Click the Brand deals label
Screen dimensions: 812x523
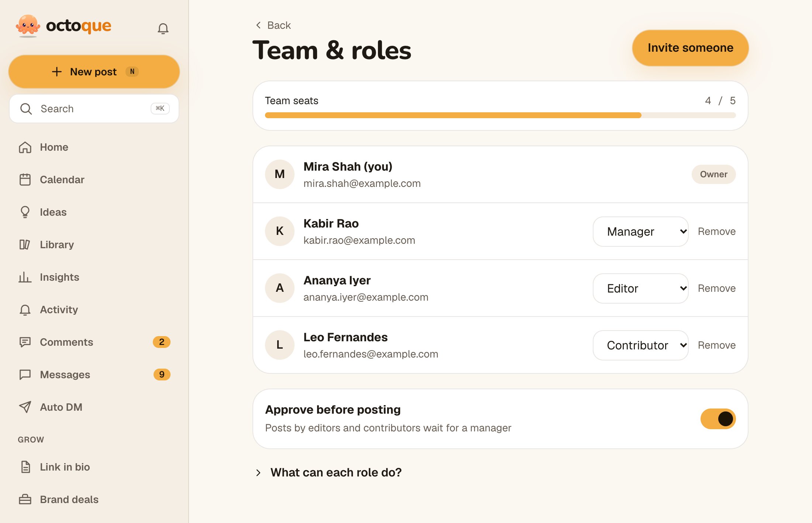tap(69, 499)
